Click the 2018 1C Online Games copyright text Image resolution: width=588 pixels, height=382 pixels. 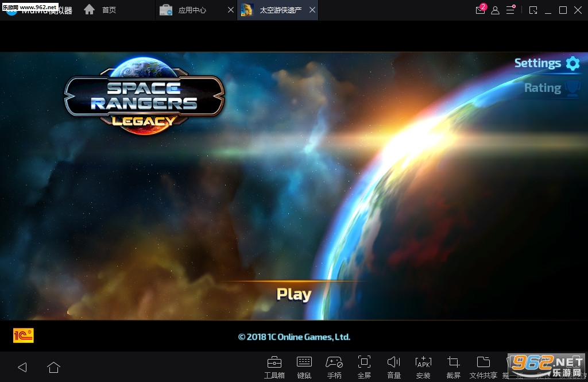[x=294, y=337]
